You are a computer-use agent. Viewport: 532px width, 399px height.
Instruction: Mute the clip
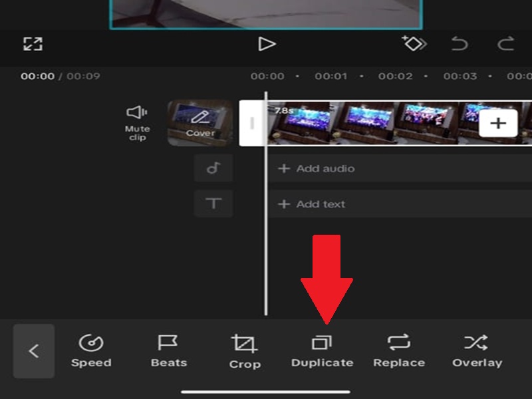136,120
